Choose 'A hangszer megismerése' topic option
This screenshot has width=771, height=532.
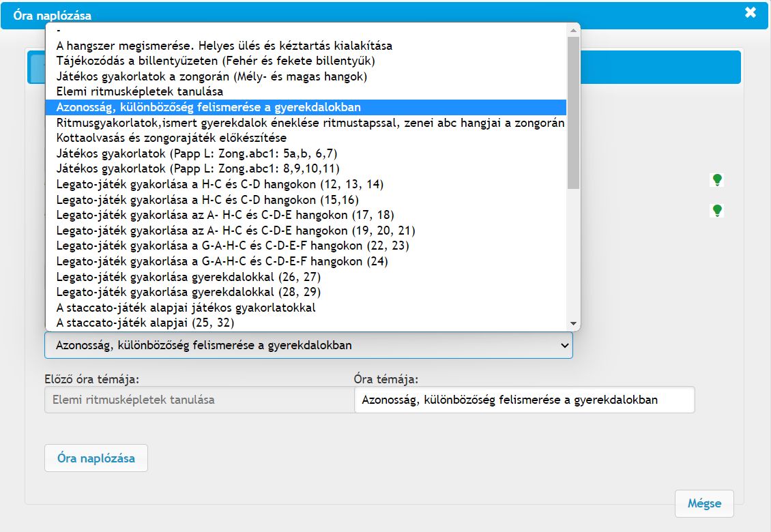pyautogui.click(x=224, y=46)
